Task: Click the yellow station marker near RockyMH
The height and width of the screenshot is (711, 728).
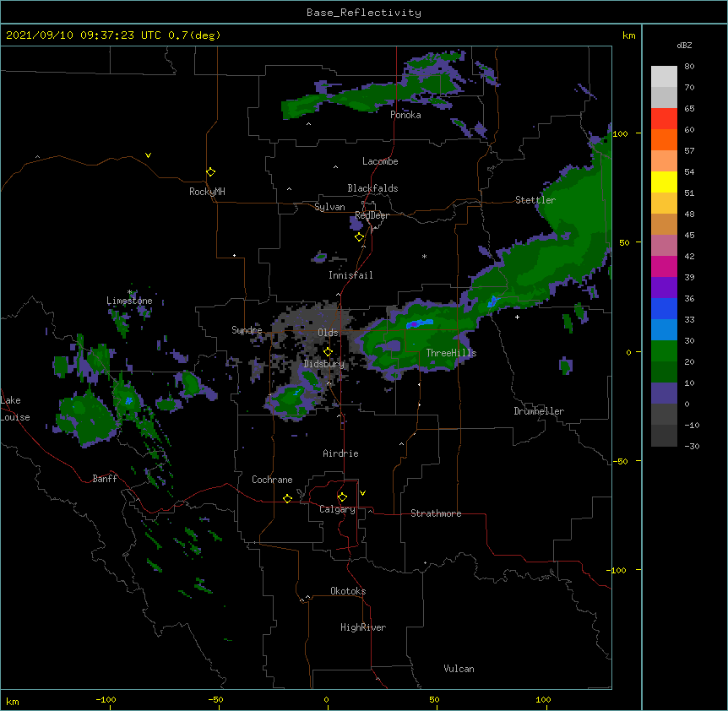Action: [x=211, y=172]
